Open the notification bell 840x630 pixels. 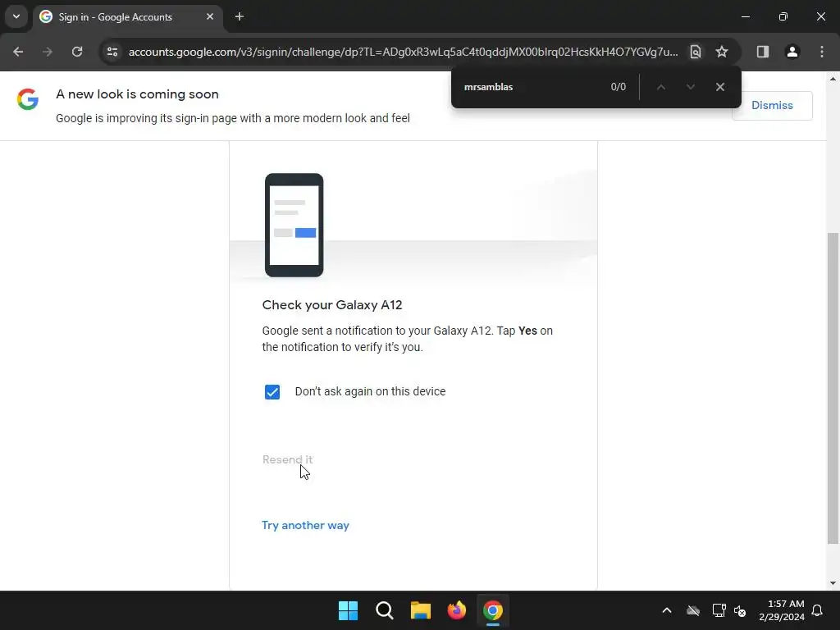click(818, 610)
